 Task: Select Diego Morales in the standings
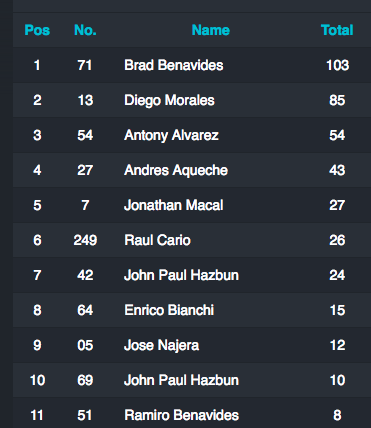pos(169,100)
